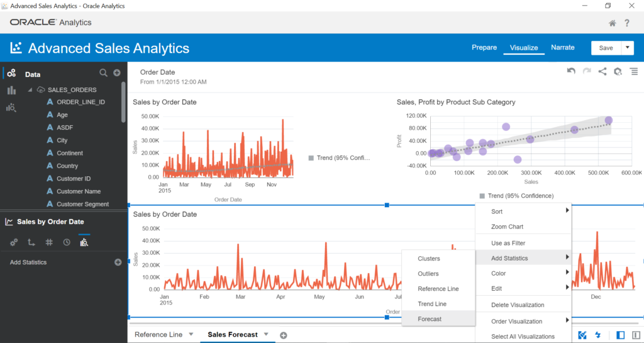Open the Save dropdown arrow
Viewport: 644px width, 343px height.
click(628, 48)
